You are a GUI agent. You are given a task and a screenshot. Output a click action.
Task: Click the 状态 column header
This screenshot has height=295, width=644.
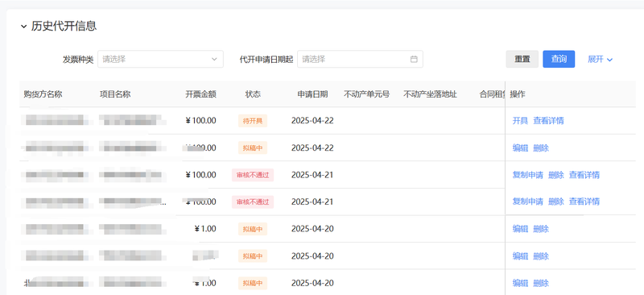click(253, 94)
